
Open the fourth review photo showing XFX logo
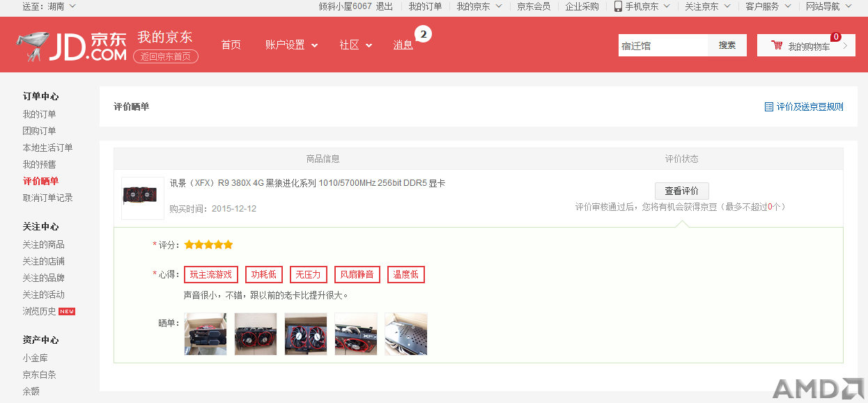point(356,334)
